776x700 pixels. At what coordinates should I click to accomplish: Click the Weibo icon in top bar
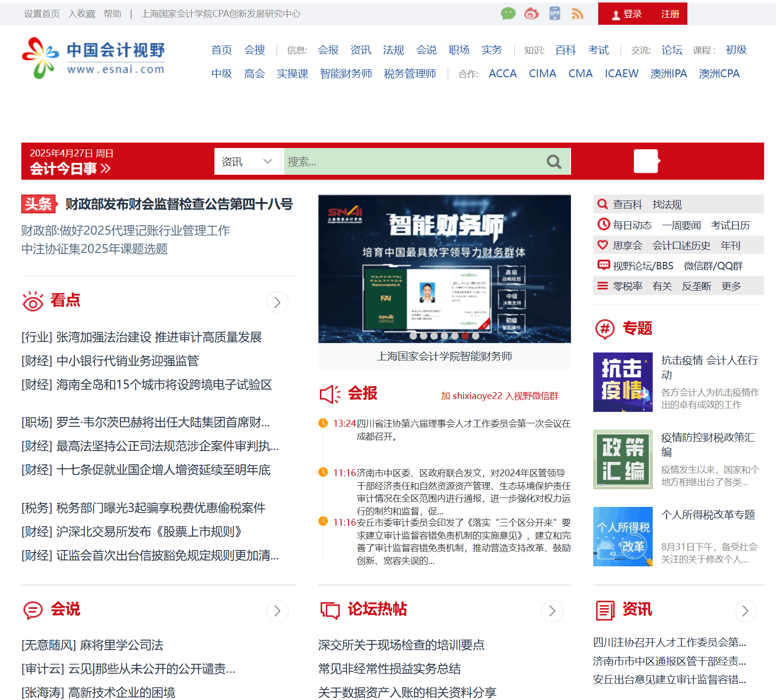pyautogui.click(x=531, y=14)
